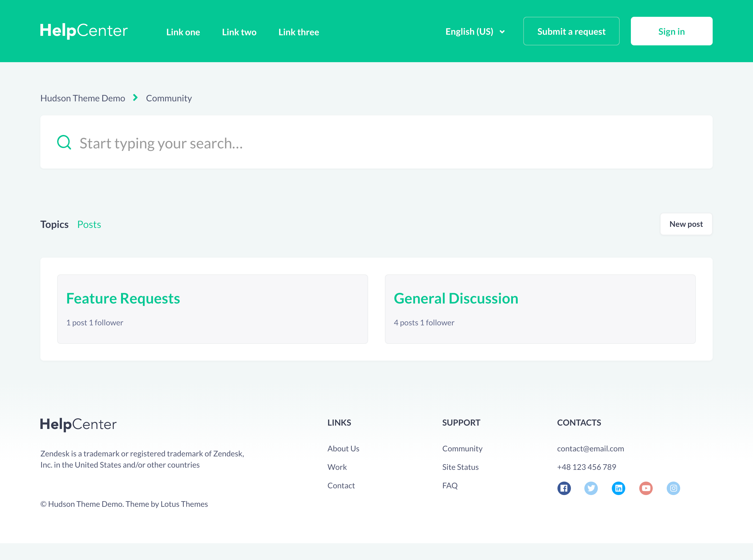Click the LinkedIn icon in footer
The image size is (753, 560).
618,488
